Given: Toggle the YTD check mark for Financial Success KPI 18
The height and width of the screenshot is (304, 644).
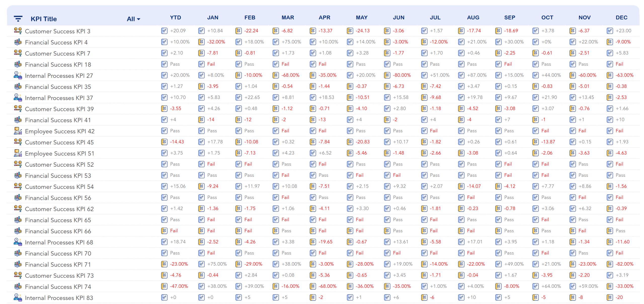Looking at the screenshot, I should coord(164,64).
